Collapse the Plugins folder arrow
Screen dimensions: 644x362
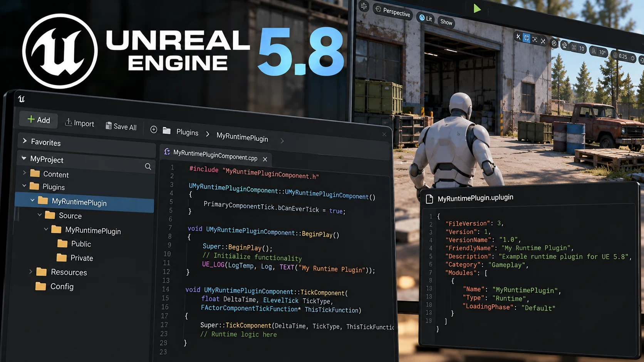[x=24, y=185]
